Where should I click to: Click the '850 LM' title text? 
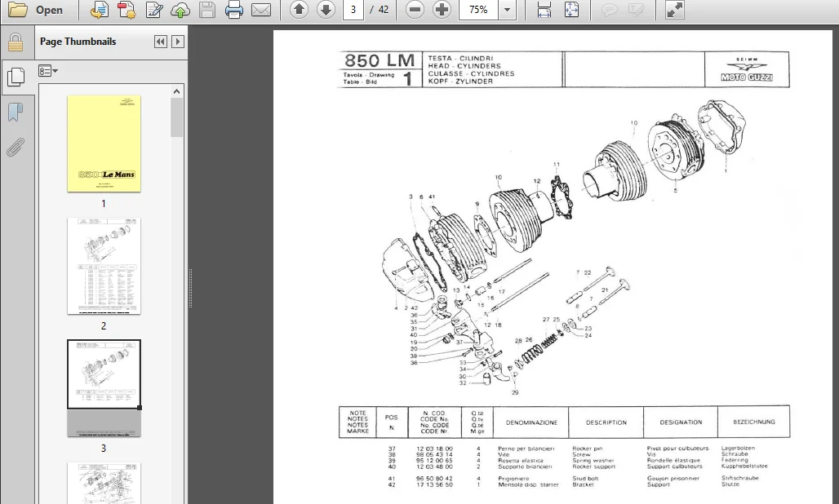point(380,60)
